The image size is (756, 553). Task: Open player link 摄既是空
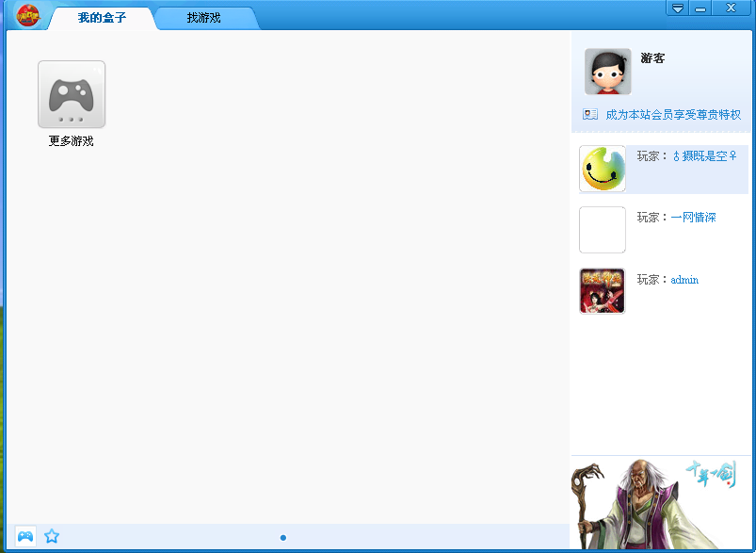[x=704, y=155]
